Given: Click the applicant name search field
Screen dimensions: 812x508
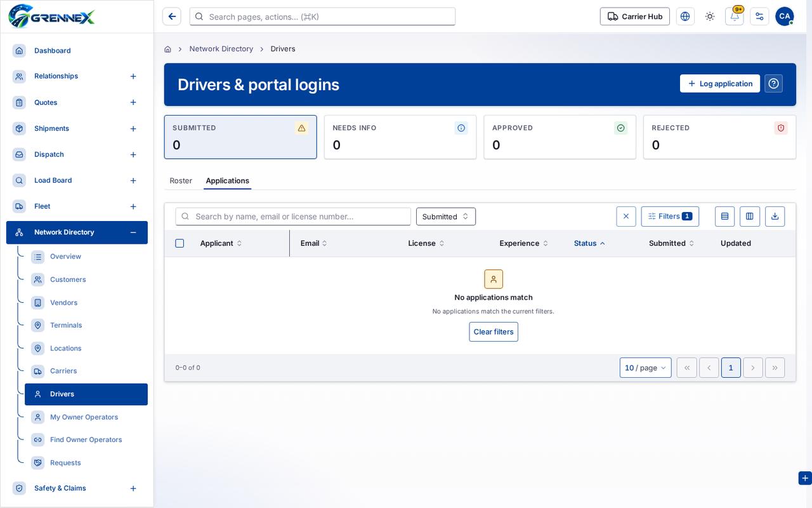Looking at the screenshot, I should coord(293,217).
